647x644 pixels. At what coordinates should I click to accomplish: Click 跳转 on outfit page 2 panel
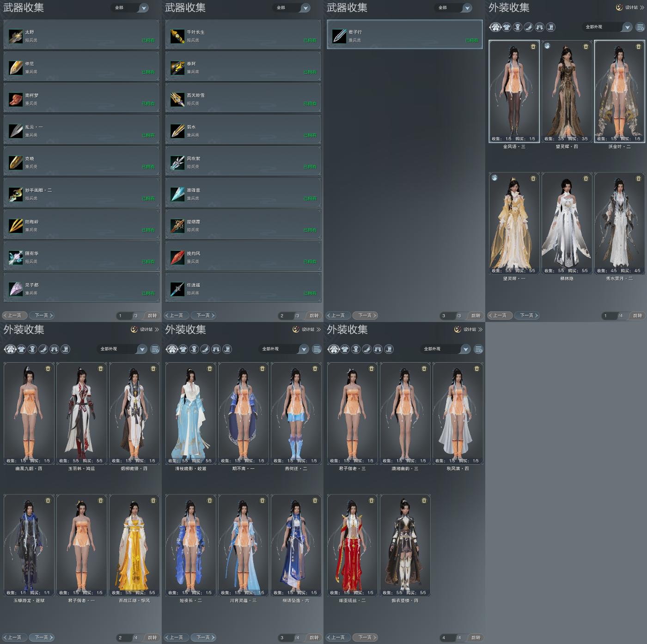152,638
